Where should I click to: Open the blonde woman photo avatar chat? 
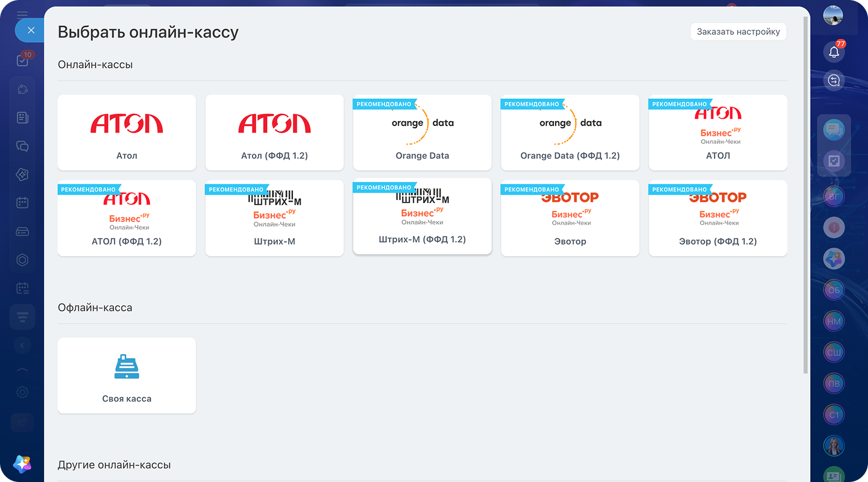(x=834, y=446)
